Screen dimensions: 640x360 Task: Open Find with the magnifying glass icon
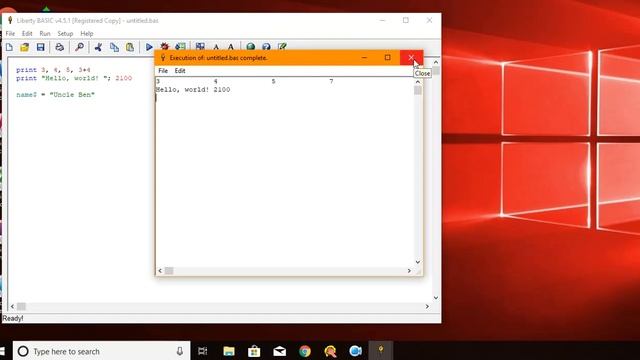[80, 47]
